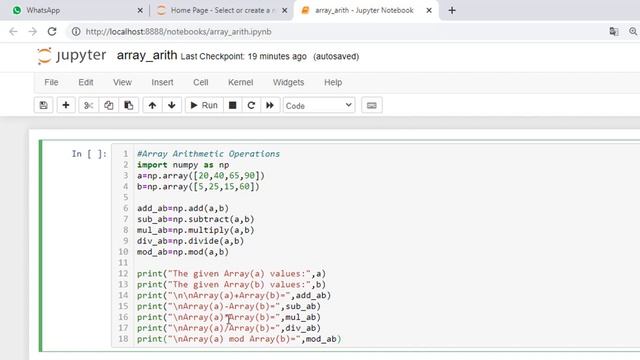This screenshot has width=640, height=360.
Task: Switch to the Home Page browser tab
Action: point(223,10)
